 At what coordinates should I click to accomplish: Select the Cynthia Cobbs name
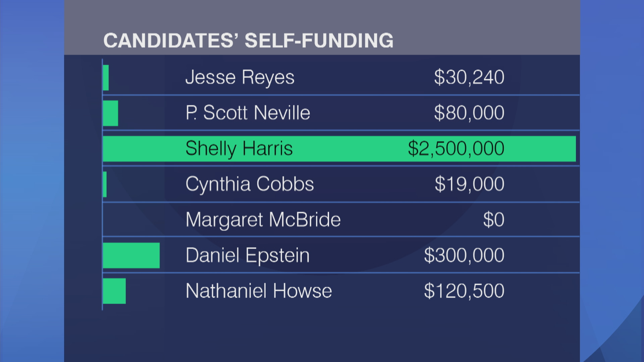coord(250,184)
